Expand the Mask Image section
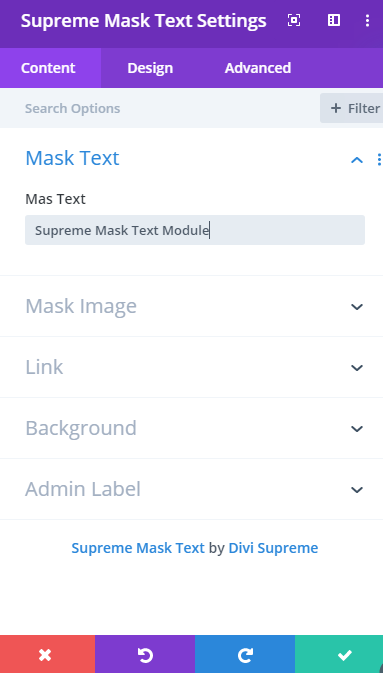Screen dimensions: 383x673 pos(192,306)
